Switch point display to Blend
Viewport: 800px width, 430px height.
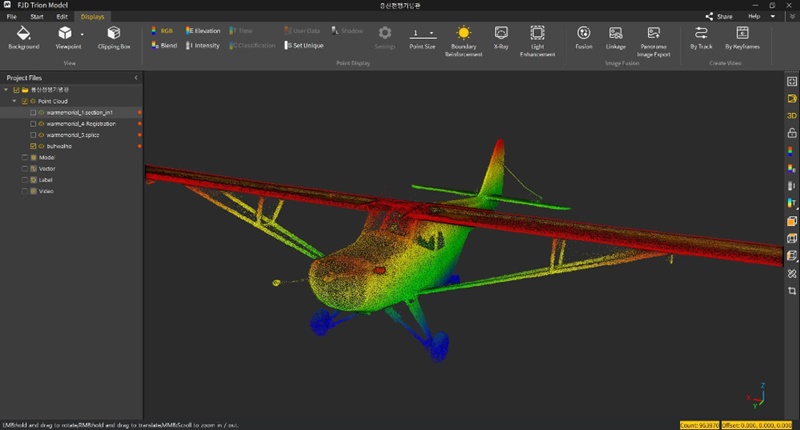click(164, 45)
